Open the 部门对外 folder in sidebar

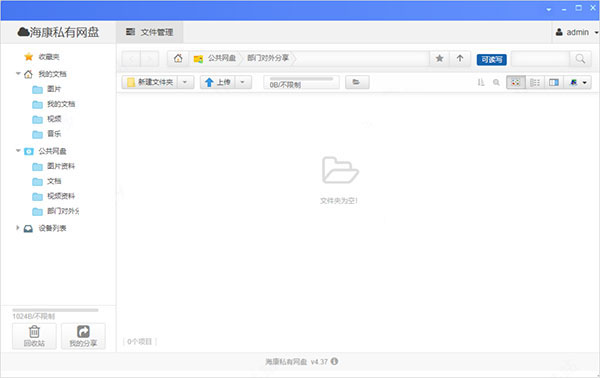tap(63, 211)
